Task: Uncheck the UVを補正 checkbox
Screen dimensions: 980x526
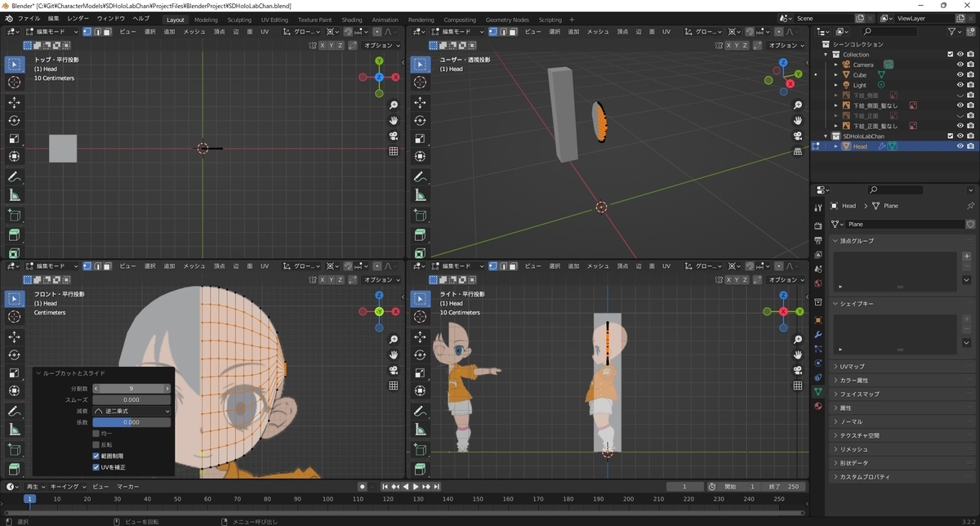Action: click(96, 467)
